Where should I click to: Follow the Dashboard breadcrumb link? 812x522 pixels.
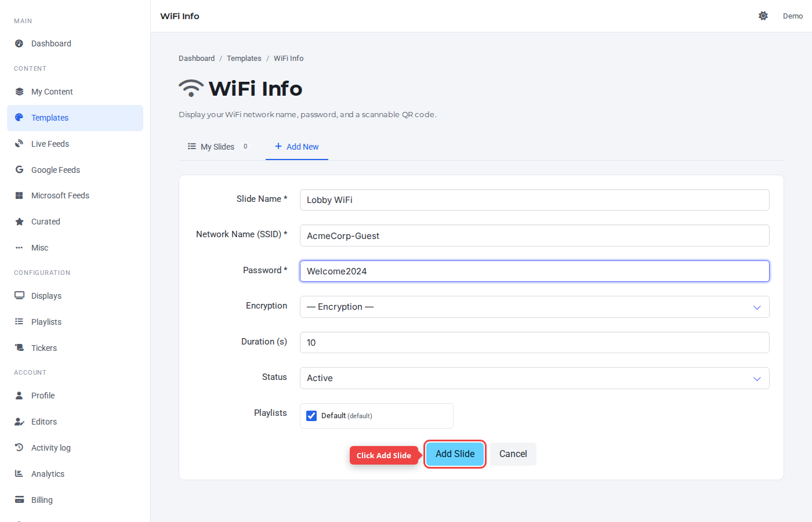[x=197, y=59]
